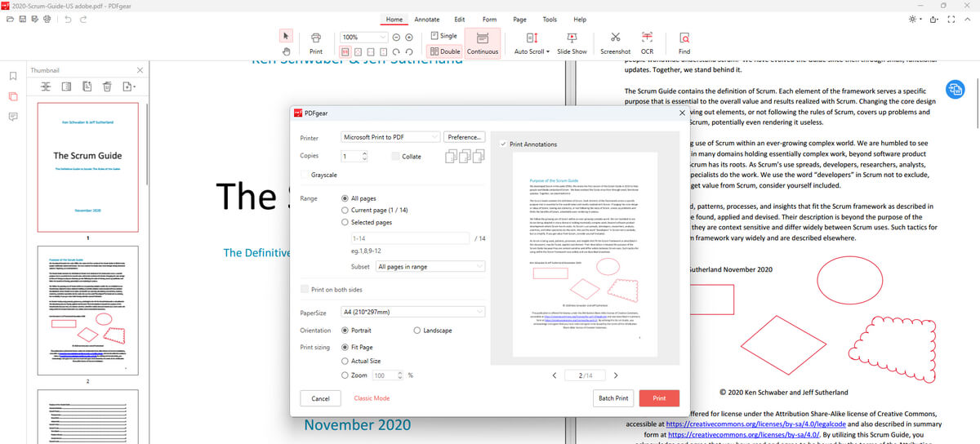Select page 1 thumbnail

click(x=88, y=166)
